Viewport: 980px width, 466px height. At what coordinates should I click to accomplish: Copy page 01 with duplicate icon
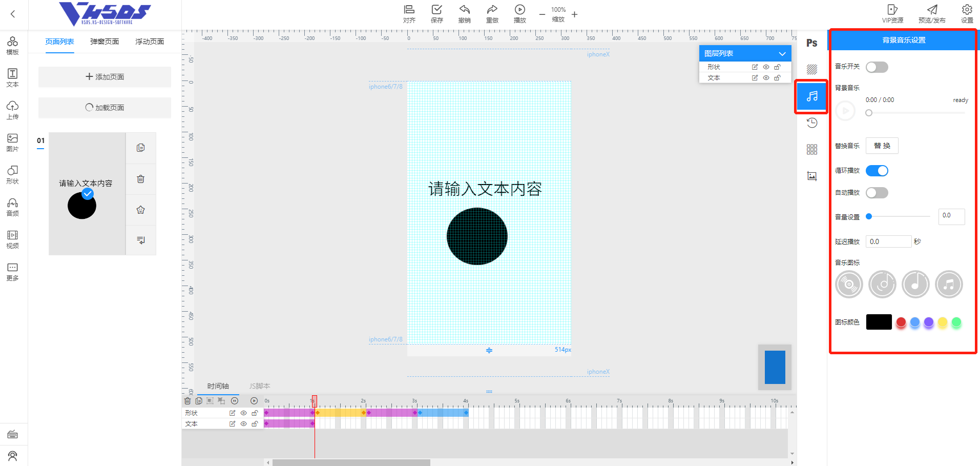(141, 148)
